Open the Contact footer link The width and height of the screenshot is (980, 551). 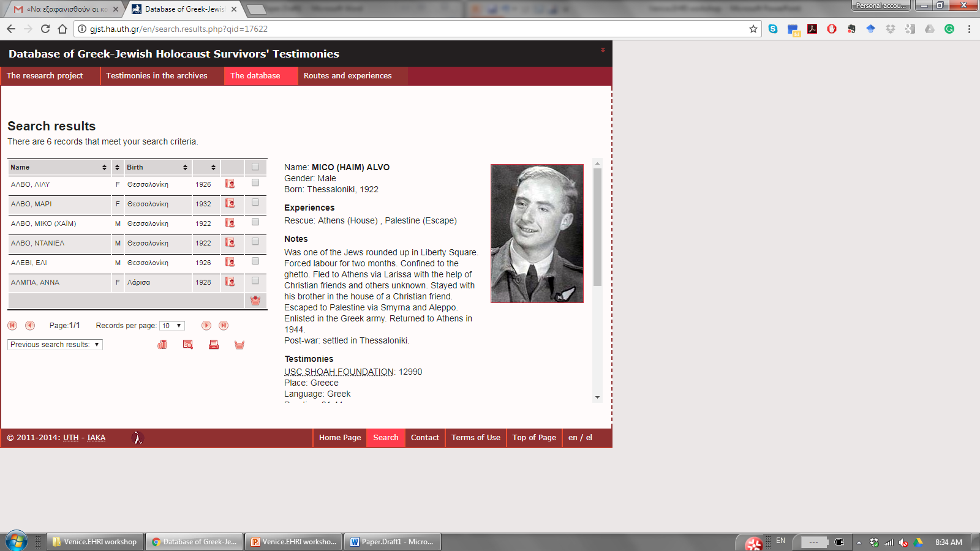point(425,438)
